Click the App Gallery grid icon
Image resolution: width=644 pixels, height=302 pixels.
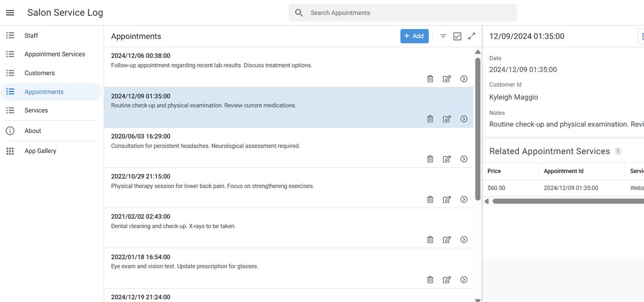10,151
